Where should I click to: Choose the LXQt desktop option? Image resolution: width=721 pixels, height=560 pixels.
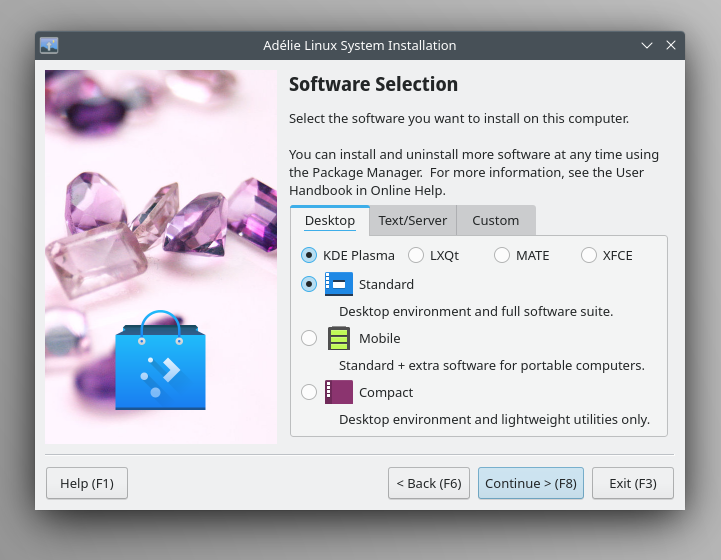[416, 255]
